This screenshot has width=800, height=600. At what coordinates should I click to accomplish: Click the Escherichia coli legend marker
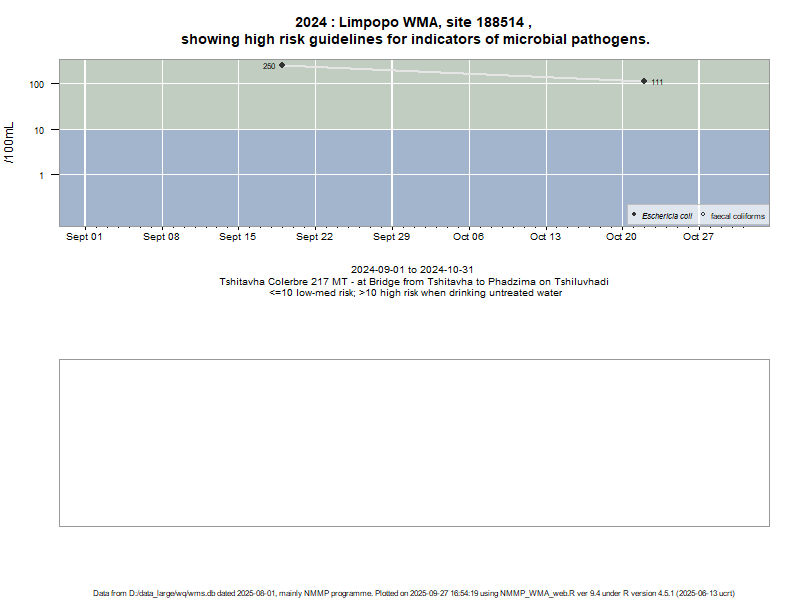pyautogui.click(x=634, y=215)
